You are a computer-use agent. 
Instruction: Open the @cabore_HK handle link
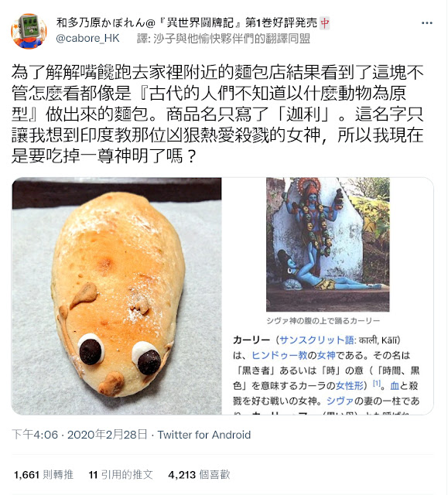click(x=87, y=38)
